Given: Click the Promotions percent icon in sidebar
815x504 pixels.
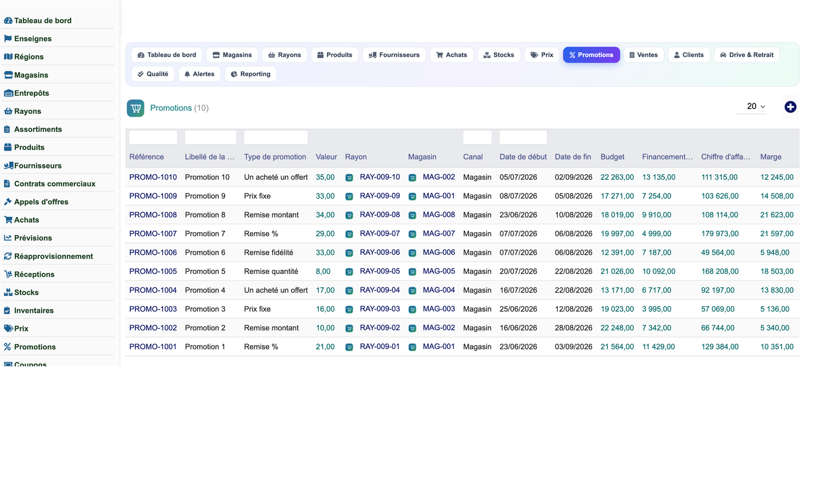Looking at the screenshot, I should [7, 347].
